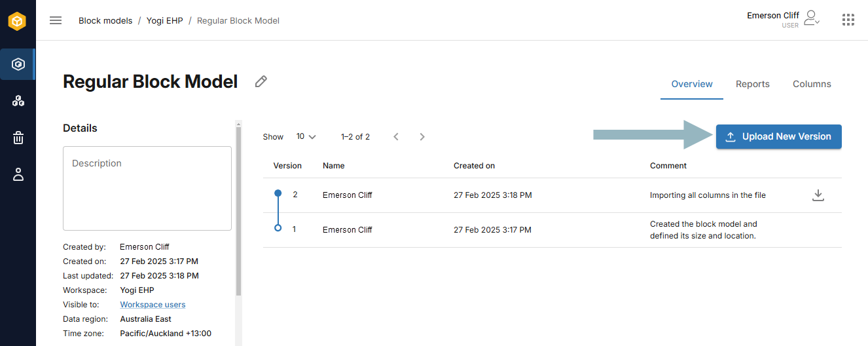Viewport: 868px width, 346px height.
Task: Download version 2 of the block model
Action: coord(818,195)
